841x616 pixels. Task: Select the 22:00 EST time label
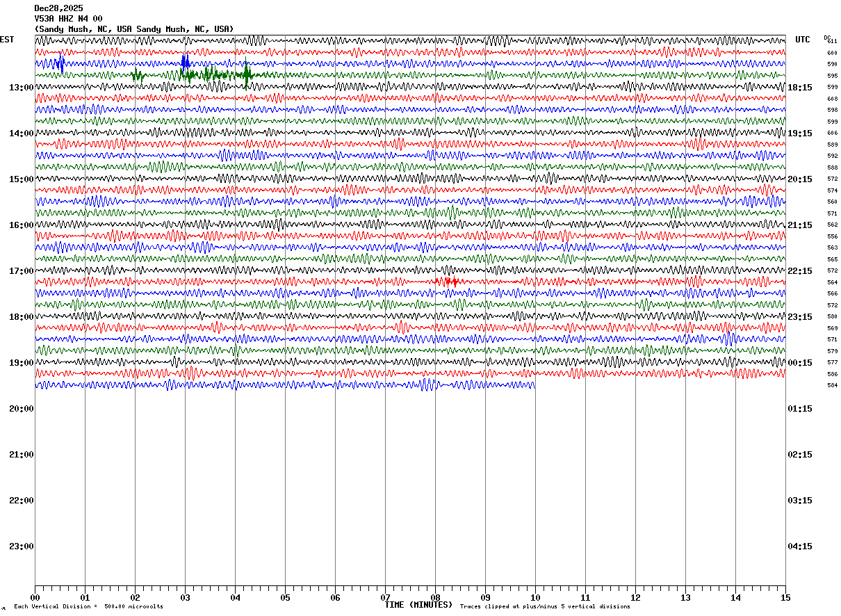[x=22, y=501]
